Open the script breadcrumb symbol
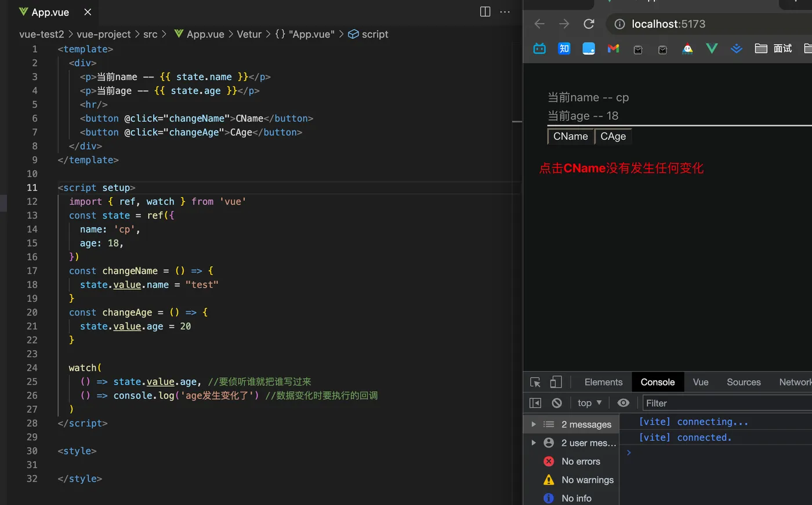Screen dimensions: 812x505 click(368, 34)
